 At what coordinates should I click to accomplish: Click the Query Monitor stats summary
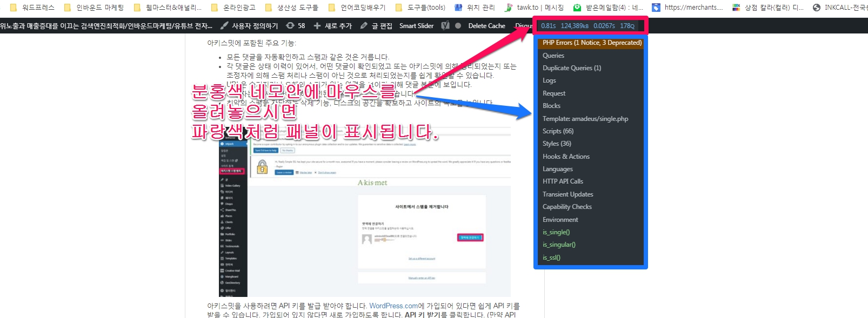[587, 25]
